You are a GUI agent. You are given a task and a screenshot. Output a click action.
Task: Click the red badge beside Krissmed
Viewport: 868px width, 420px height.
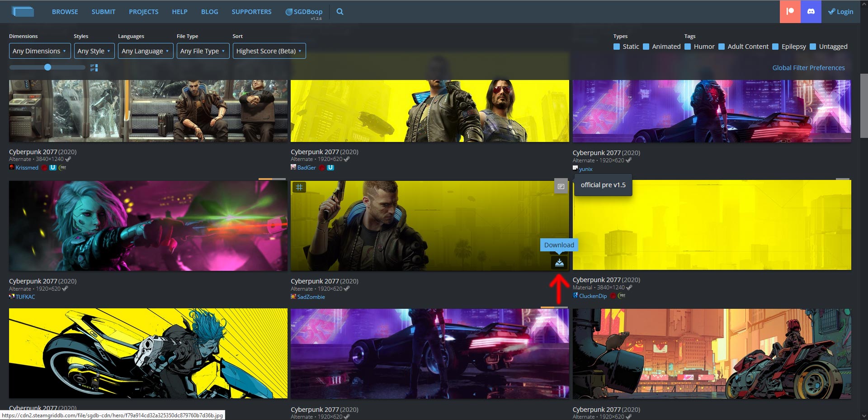click(x=44, y=168)
